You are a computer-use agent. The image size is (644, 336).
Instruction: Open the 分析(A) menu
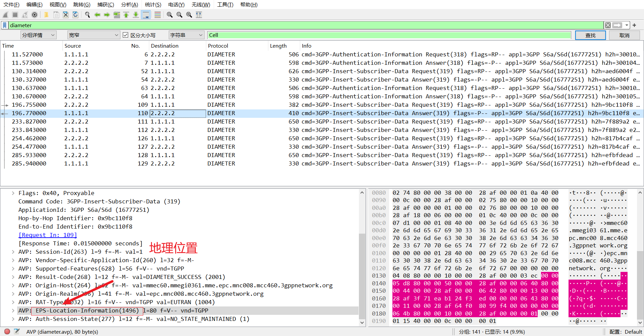(x=129, y=5)
